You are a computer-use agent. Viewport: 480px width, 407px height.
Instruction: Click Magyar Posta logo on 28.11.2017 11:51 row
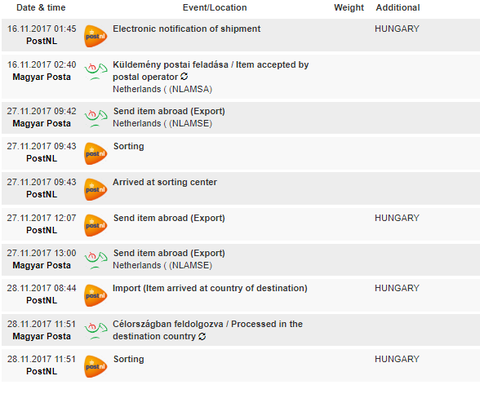pos(96,330)
